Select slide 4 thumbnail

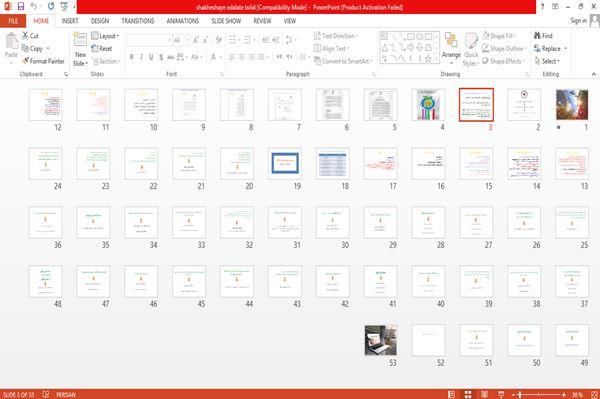428,104
